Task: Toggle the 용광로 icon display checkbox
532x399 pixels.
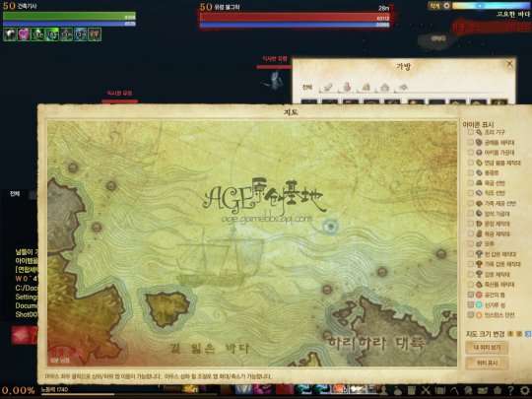Action: 470,172
